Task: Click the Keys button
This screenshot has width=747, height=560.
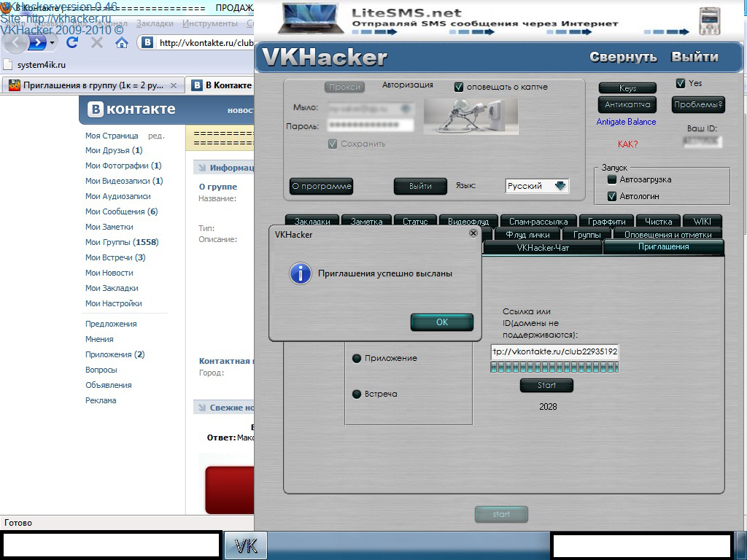Action: tap(627, 88)
